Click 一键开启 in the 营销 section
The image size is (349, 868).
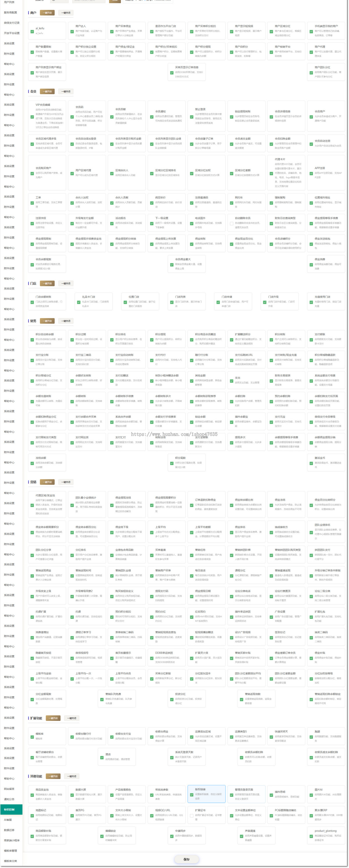point(47,482)
